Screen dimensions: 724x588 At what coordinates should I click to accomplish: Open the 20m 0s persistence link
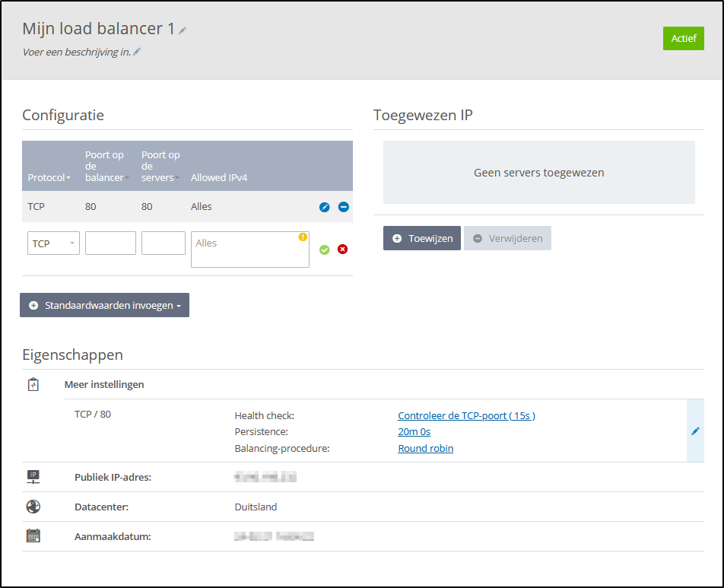pos(414,432)
